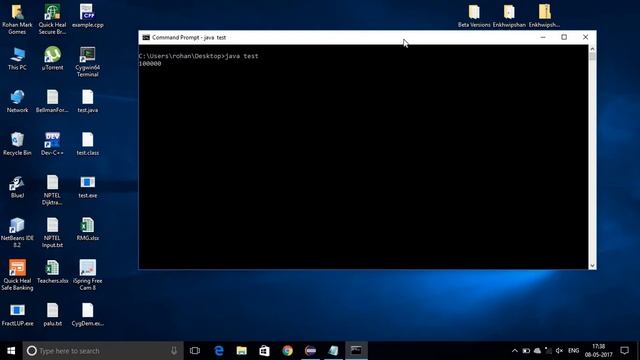Open Task View from the taskbar
640x360 pixels.
point(195,351)
